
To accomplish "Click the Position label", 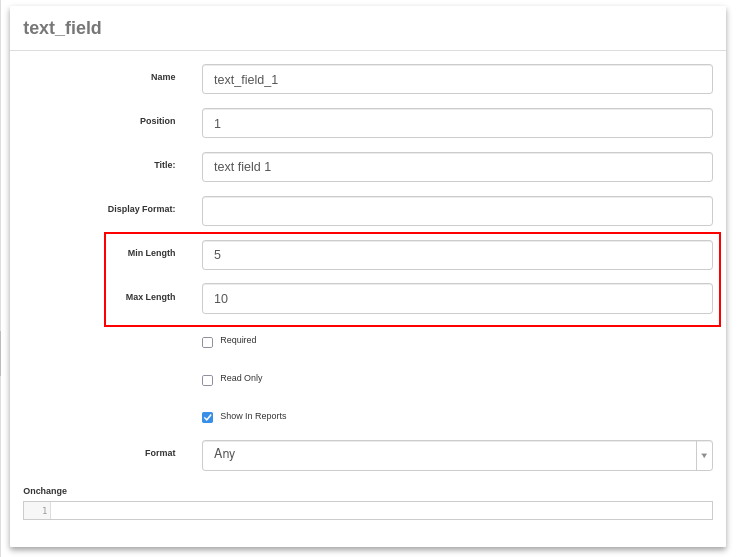I will pyautogui.click(x=157, y=121).
